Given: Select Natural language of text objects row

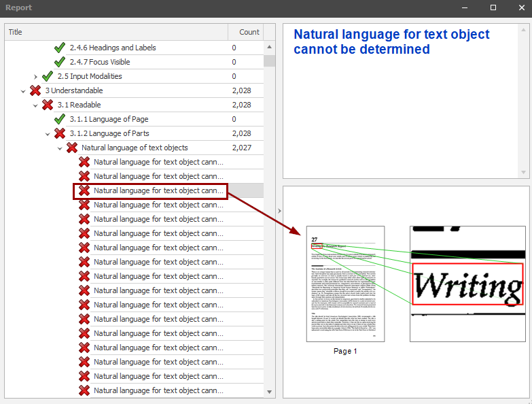Looking at the screenshot, I should tap(134, 148).
